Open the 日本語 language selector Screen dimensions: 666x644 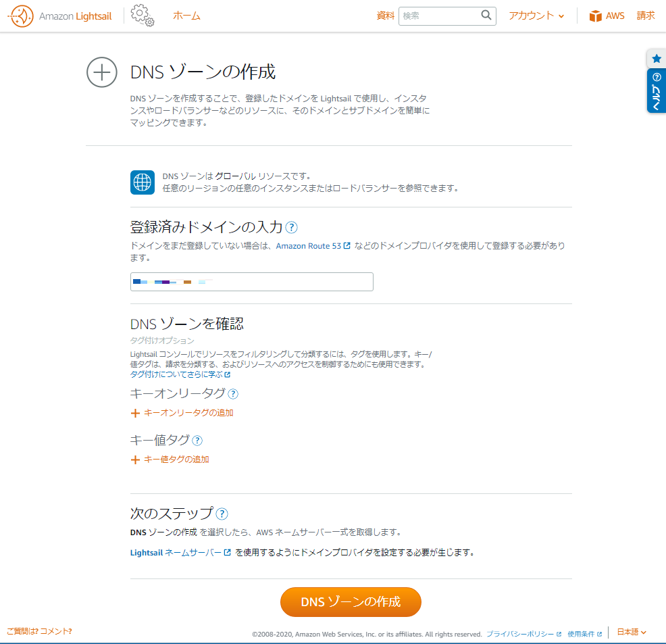pyautogui.click(x=632, y=632)
